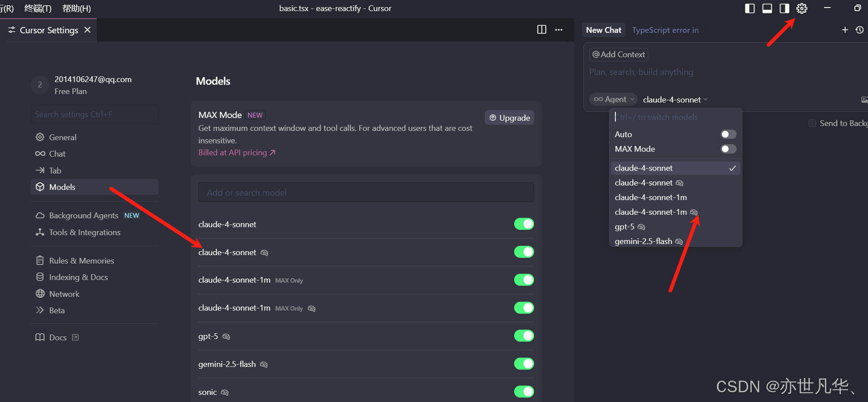Image resolution: width=868 pixels, height=402 pixels.
Task: Select claude-4-sonnet-1m in dropdown
Action: coord(675,197)
